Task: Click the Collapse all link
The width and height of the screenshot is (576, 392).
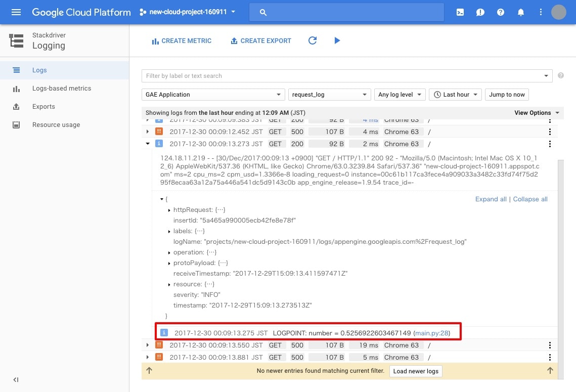Action: pos(530,199)
